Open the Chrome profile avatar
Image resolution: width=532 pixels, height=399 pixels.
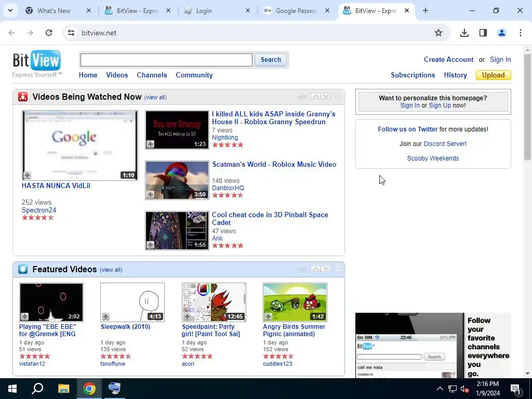(x=501, y=33)
